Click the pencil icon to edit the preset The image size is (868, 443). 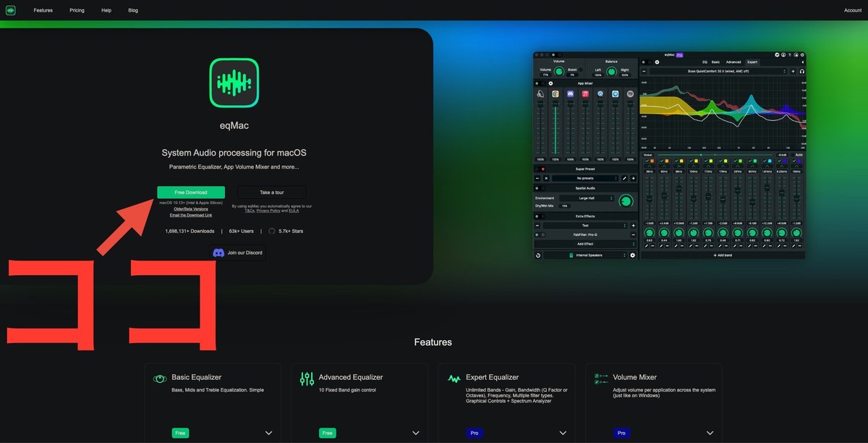pos(624,178)
